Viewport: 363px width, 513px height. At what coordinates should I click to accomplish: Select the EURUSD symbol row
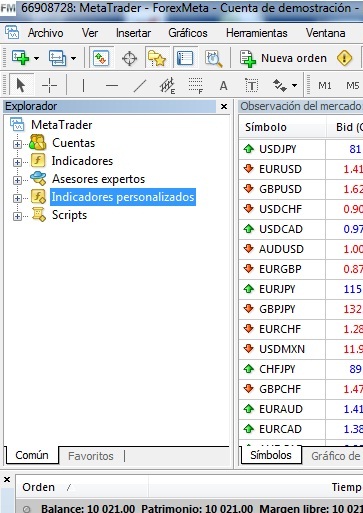click(x=301, y=169)
